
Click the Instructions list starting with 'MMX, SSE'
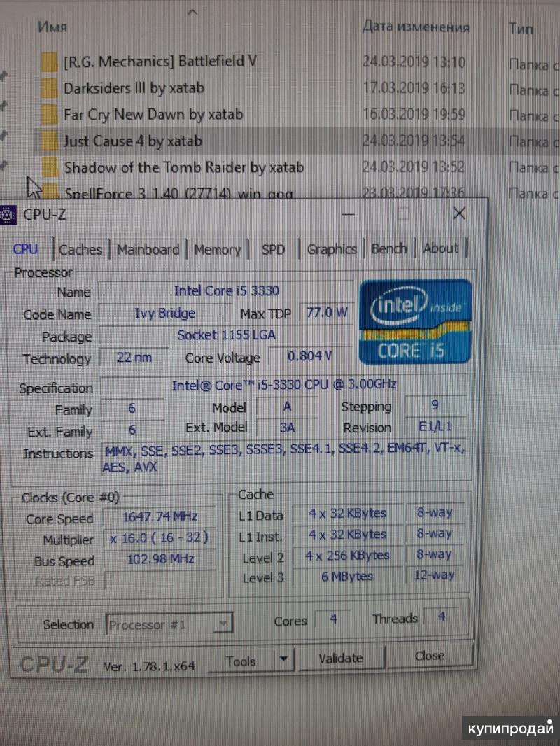[285, 458]
